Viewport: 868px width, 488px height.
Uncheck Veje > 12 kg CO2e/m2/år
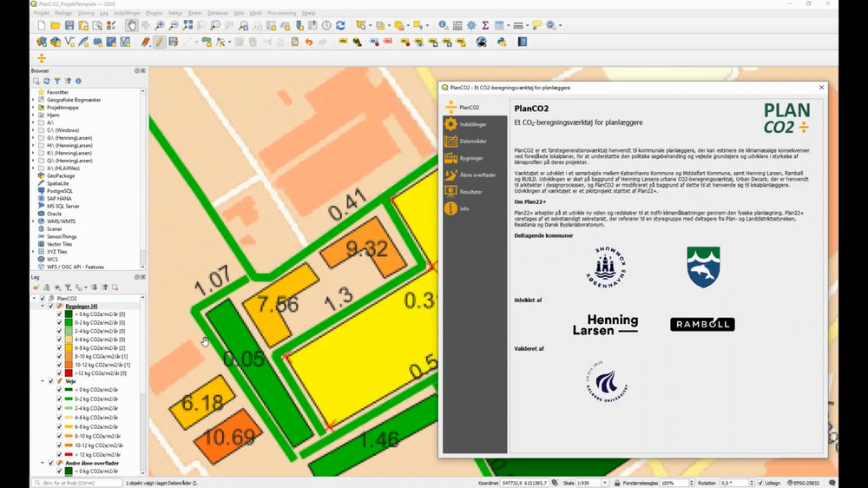pos(59,455)
